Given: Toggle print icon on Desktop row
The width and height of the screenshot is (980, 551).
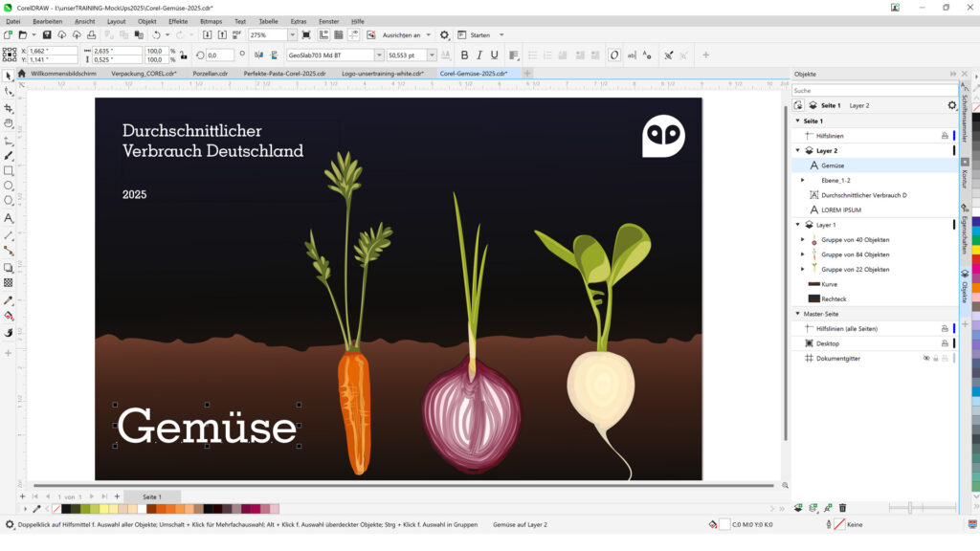Looking at the screenshot, I should [945, 343].
